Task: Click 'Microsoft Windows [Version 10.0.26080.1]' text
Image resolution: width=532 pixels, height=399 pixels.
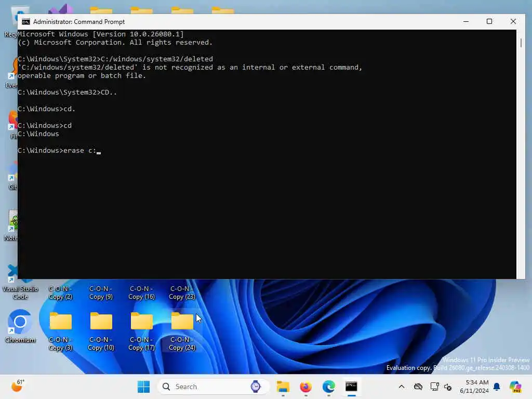Action: pos(101,34)
